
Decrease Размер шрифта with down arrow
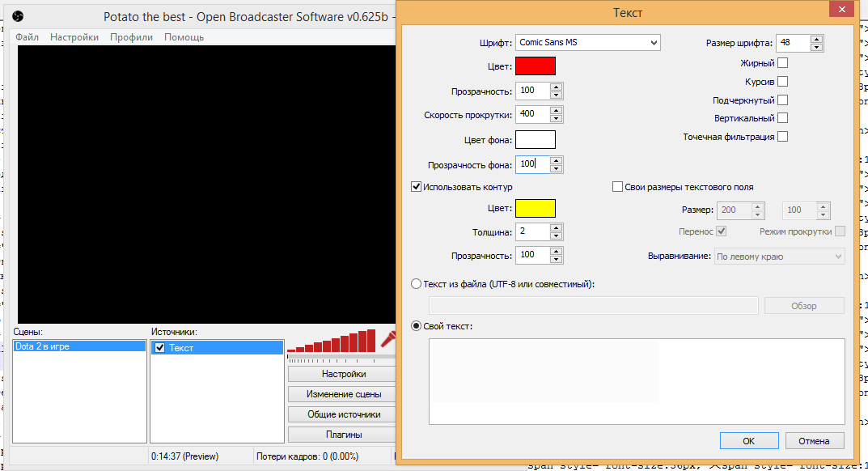point(816,47)
